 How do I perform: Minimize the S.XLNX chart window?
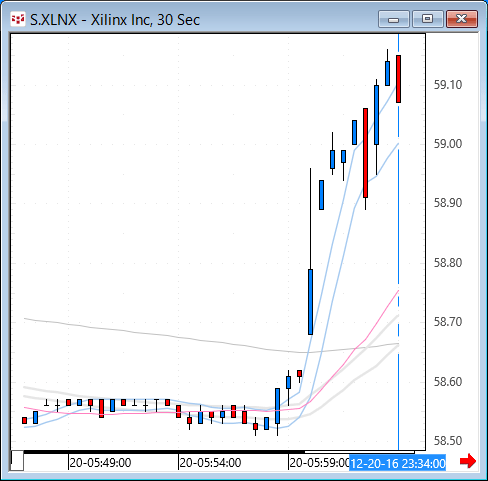click(x=394, y=19)
